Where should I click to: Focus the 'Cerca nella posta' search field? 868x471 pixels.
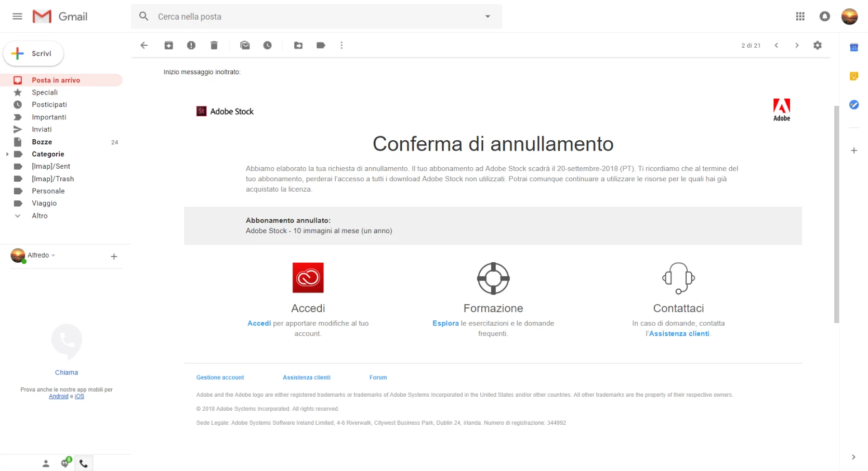coord(317,17)
